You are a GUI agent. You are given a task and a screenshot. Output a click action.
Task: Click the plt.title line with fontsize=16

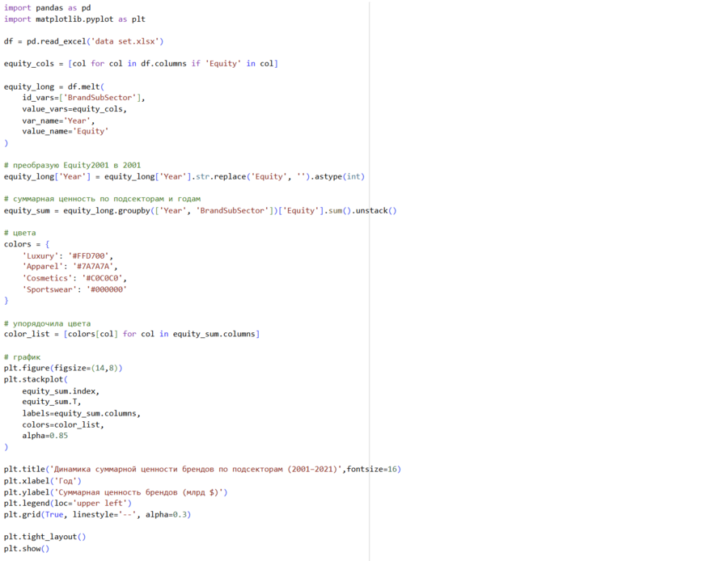[202, 469]
